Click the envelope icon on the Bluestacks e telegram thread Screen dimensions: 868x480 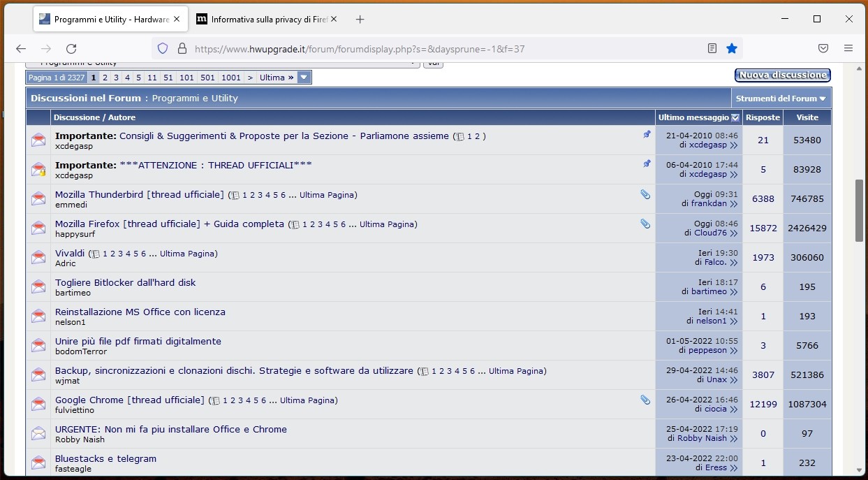38,463
